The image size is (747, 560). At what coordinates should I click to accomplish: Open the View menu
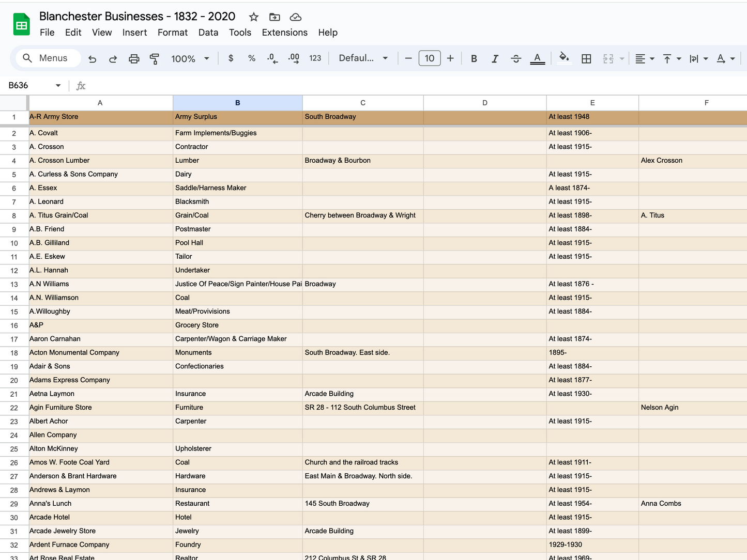click(x=102, y=33)
